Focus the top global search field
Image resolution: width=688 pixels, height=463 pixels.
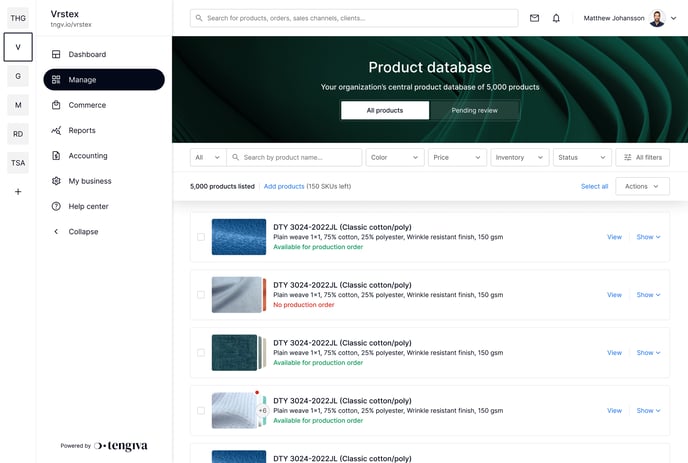tap(354, 18)
